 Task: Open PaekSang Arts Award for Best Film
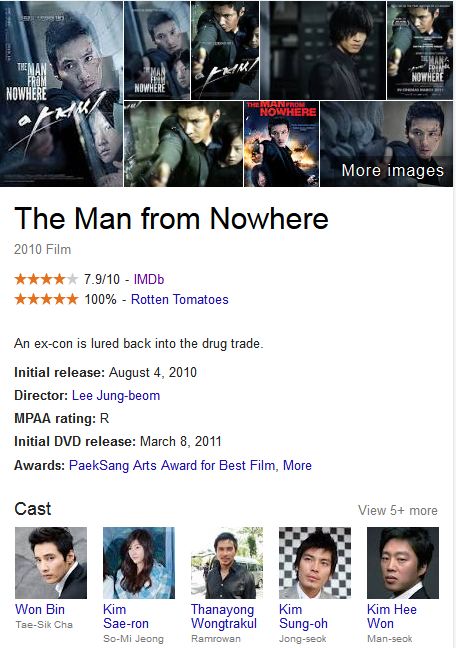tap(172, 465)
